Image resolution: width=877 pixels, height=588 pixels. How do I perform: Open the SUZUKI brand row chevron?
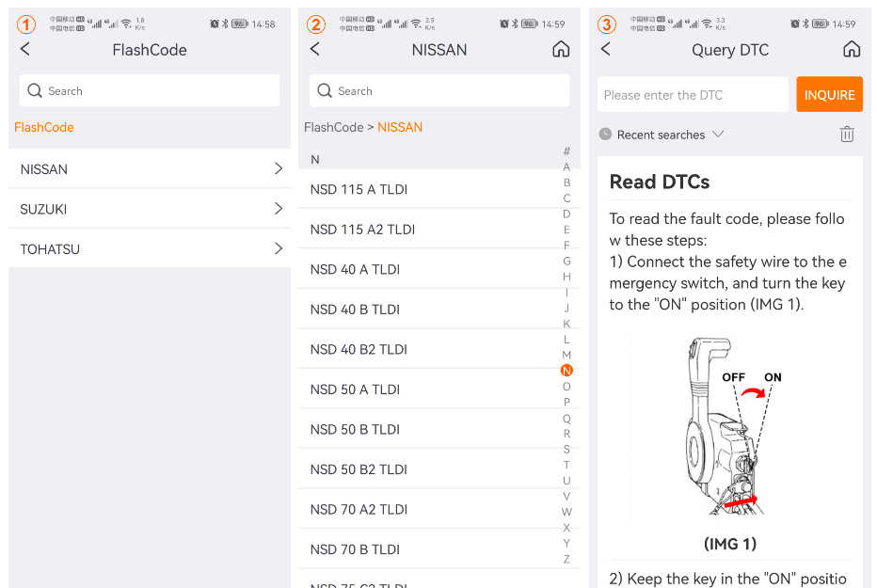click(x=278, y=209)
